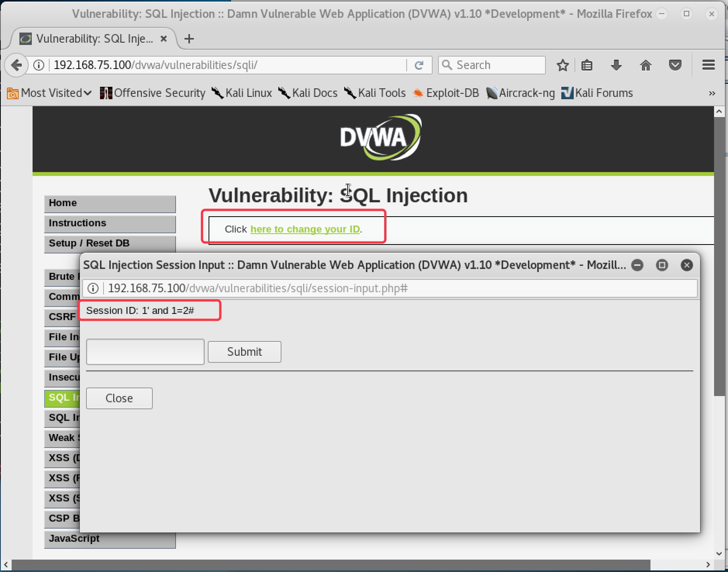
Task: Open Setup / Reset DB in sidebar
Action: tap(110, 244)
